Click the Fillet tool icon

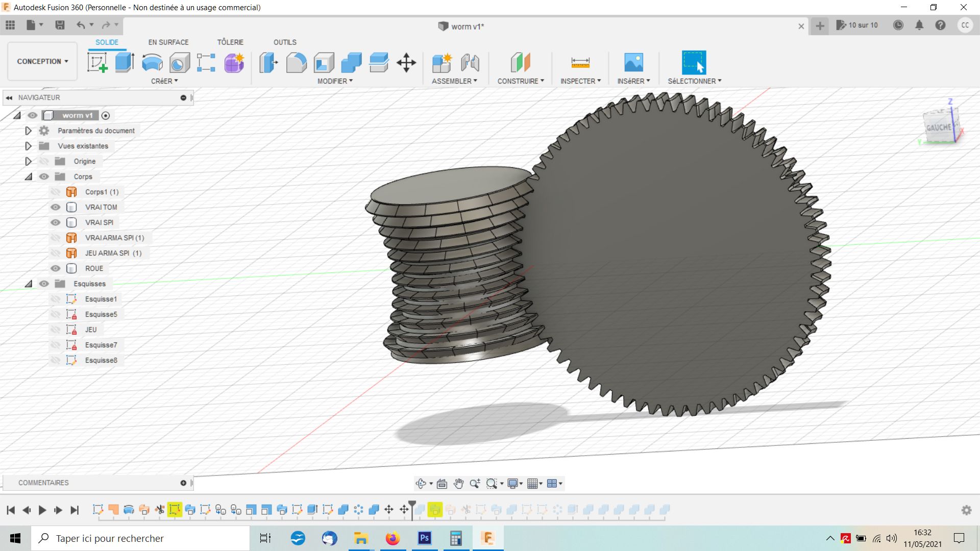[296, 63]
